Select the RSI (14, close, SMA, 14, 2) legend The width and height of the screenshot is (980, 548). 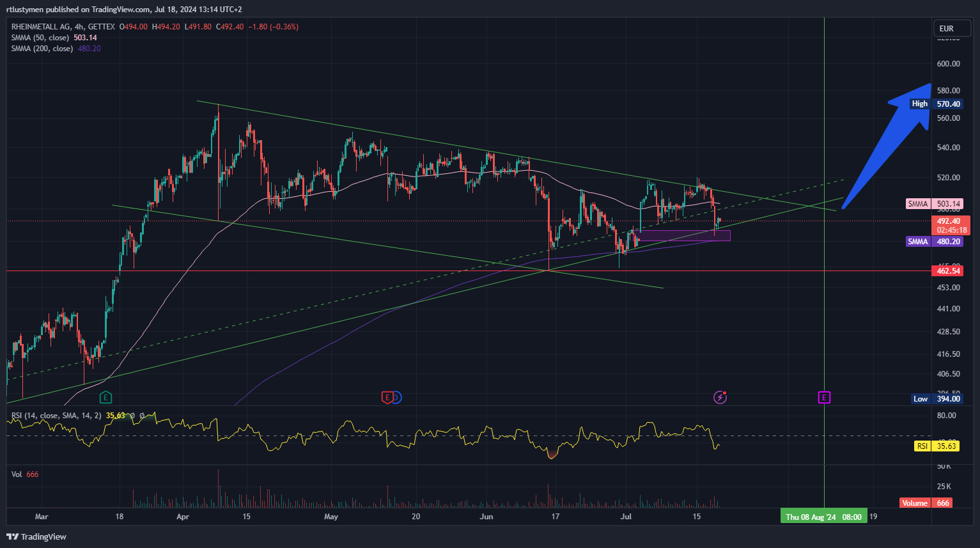click(x=56, y=416)
